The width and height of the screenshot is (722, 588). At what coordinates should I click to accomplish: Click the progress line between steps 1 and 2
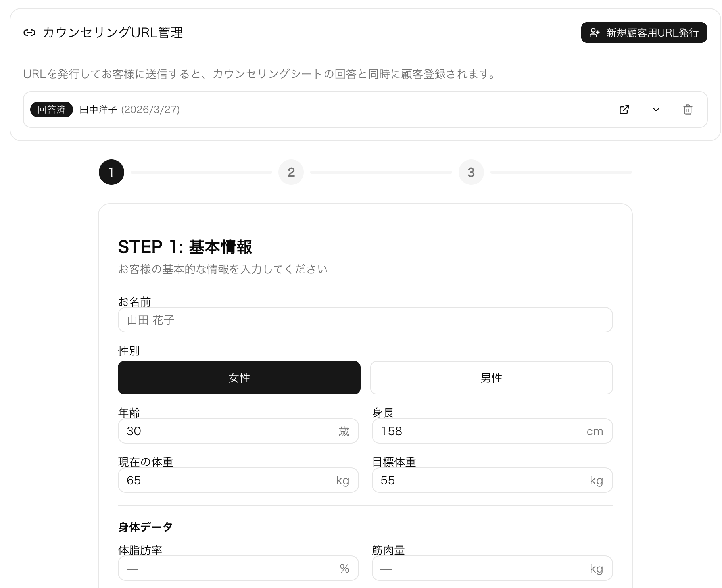[201, 172]
